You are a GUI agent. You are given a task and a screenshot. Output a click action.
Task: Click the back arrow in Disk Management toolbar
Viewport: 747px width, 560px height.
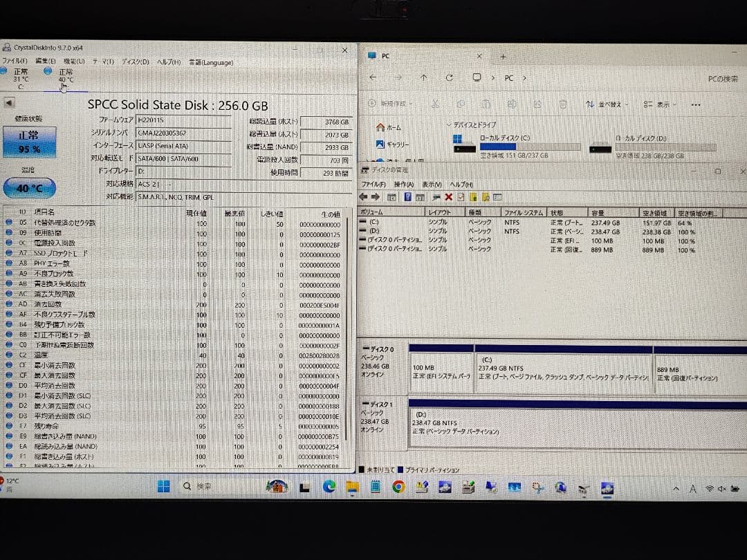[x=362, y=198]
